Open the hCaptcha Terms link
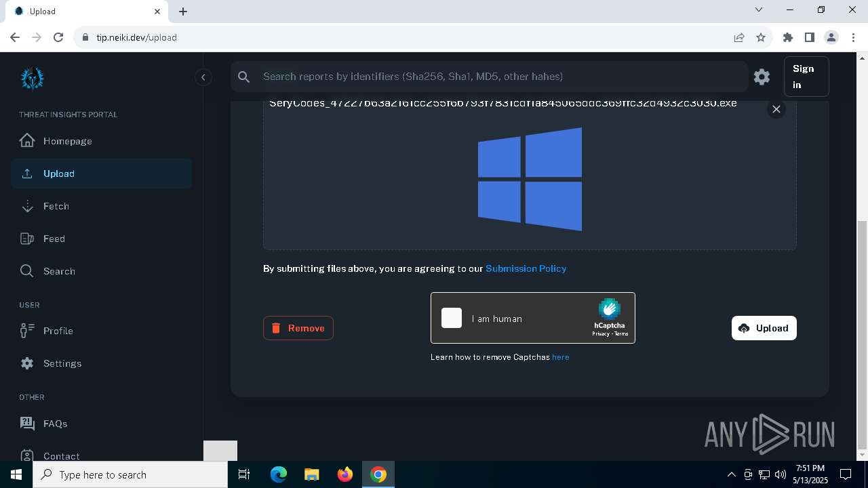The height and width of the screenshot is (488, 868). [x=621, y=334]
